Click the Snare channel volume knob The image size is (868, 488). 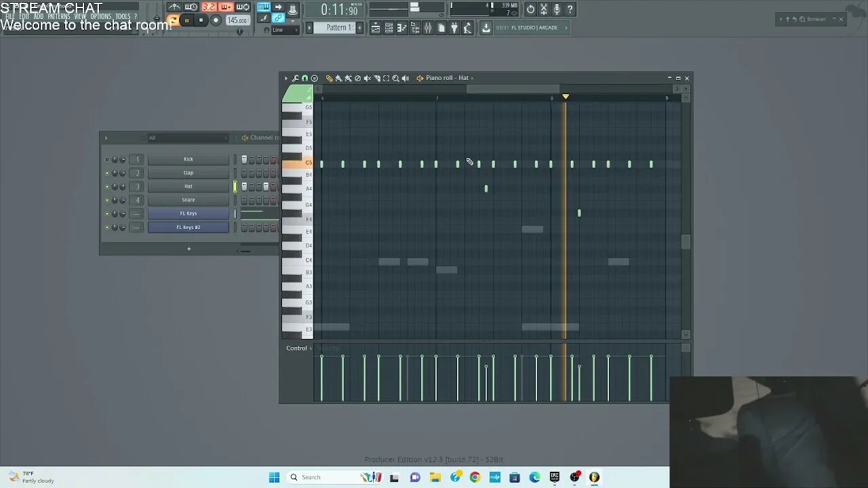pos(123,200)
